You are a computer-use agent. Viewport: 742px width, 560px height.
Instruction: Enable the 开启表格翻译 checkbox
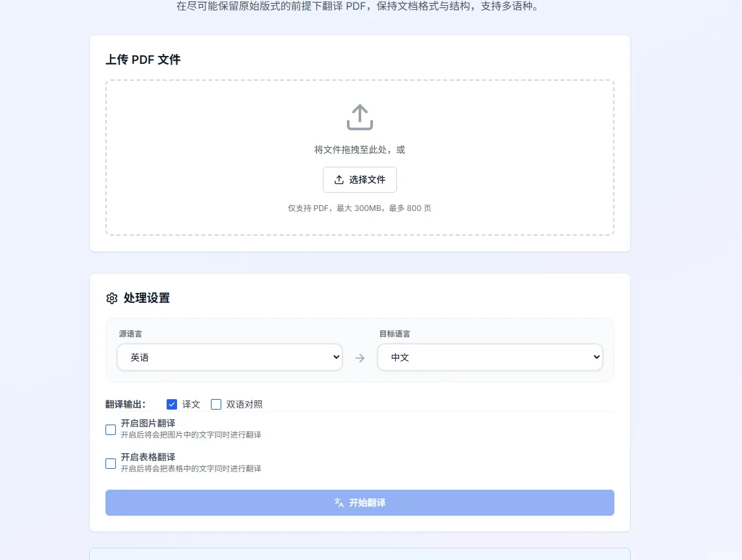(x=110, y=464)
